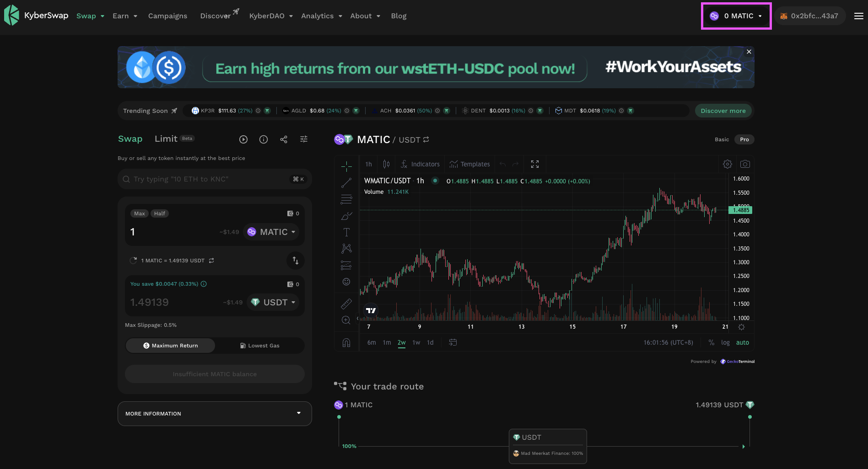Open the USDT token selector dropdown

274,302
